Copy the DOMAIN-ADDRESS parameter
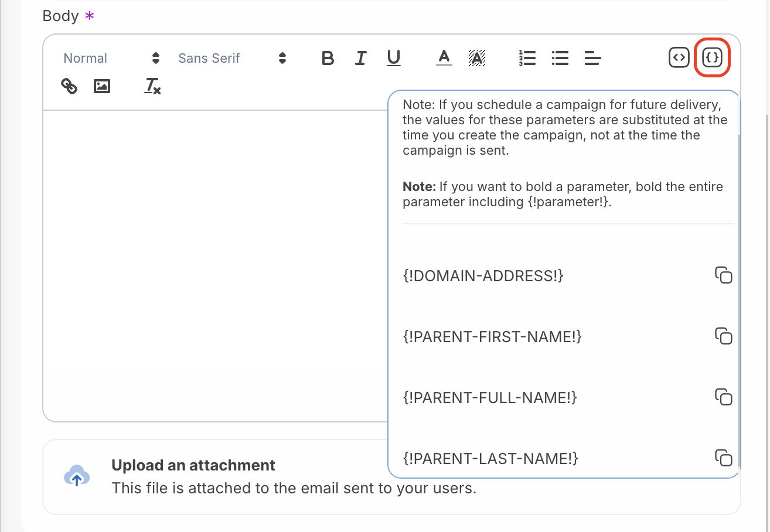 pos(724,275)
